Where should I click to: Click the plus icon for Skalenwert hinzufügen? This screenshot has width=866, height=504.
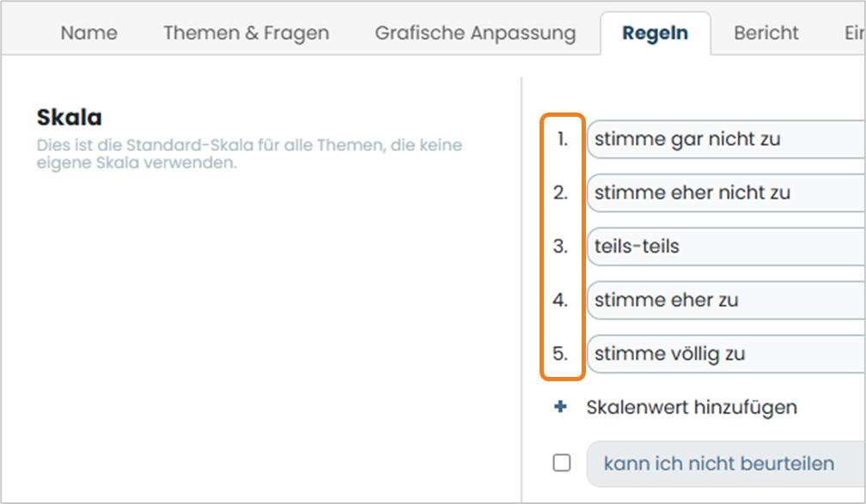[560, 407]
